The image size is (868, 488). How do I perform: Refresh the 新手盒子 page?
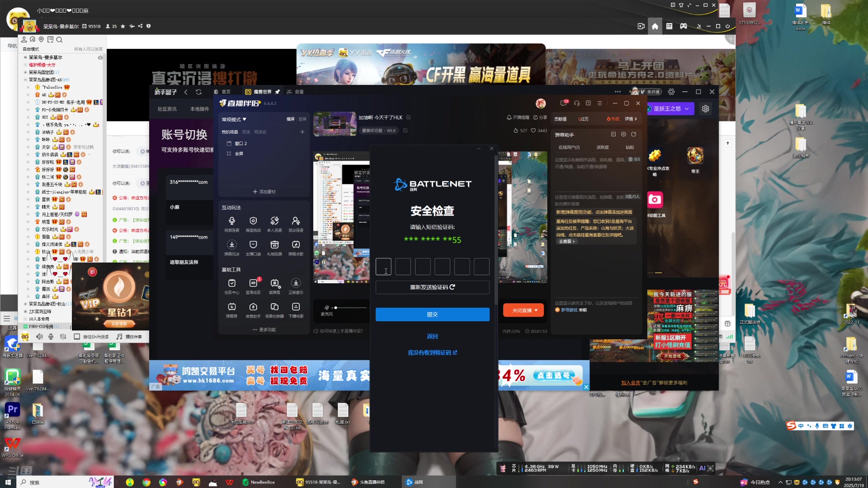click(198, 92)
